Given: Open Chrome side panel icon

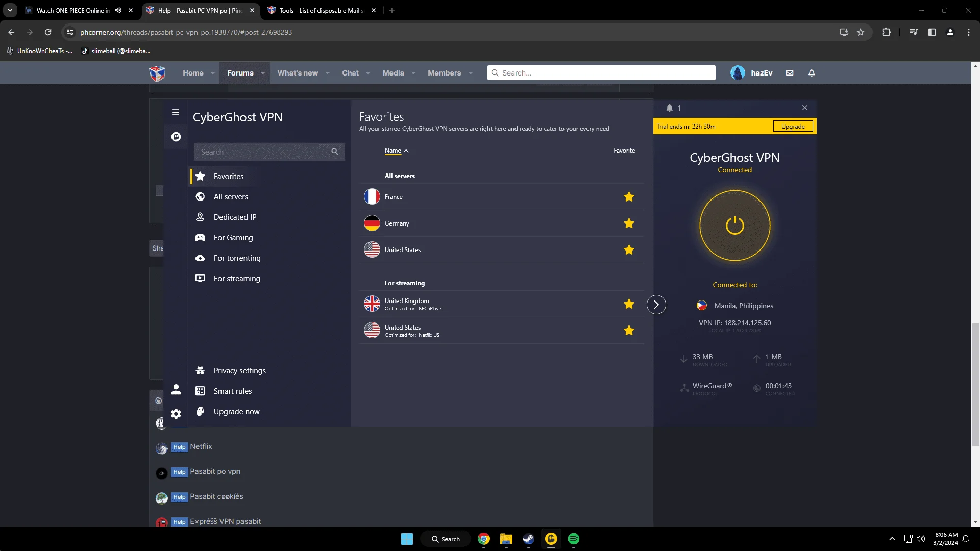Looking at the screenshot, I should point(932,32).
